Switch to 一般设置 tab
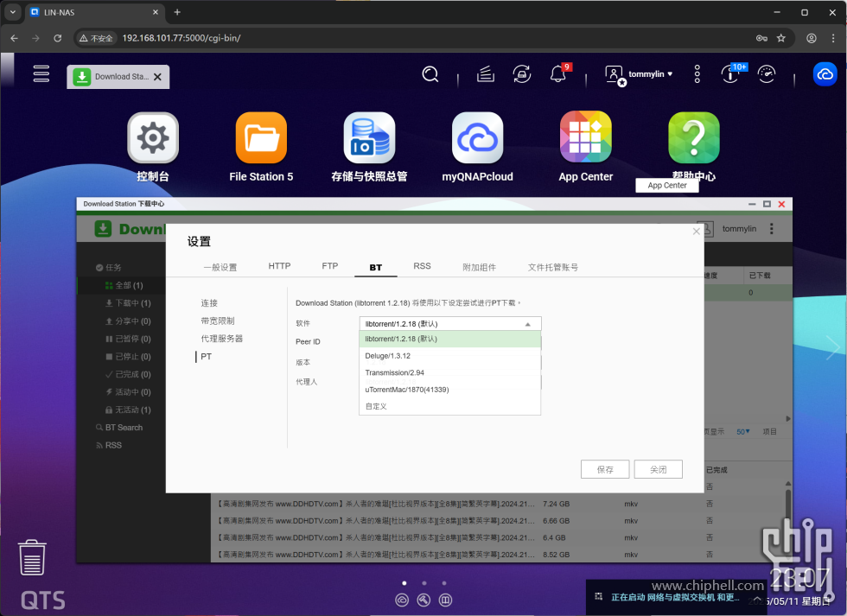Image resolution: width=847 pixels, height=616 pixels. pos(220,267)
